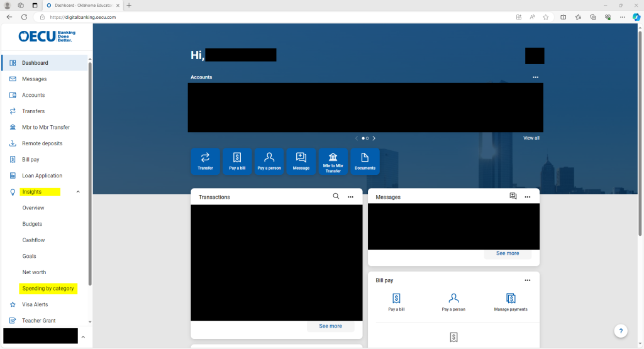Open Transactions card more options menu
Viewport: 644px width, 349px height.
[350, 197]
